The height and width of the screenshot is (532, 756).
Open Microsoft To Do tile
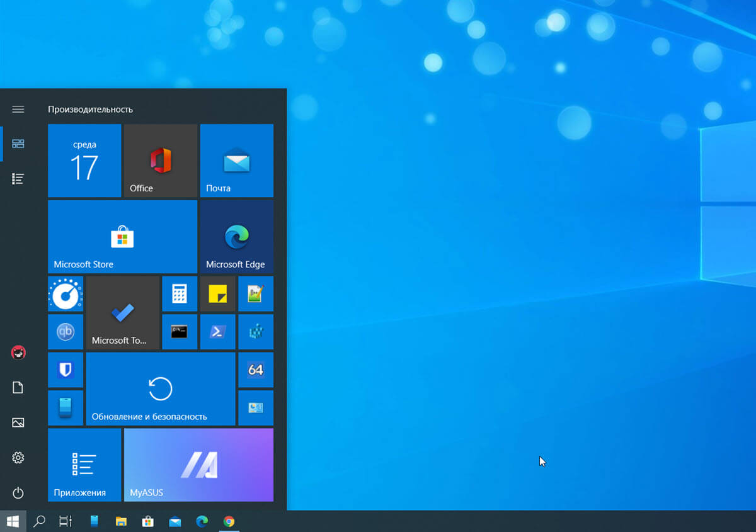[x=122, y=313]
